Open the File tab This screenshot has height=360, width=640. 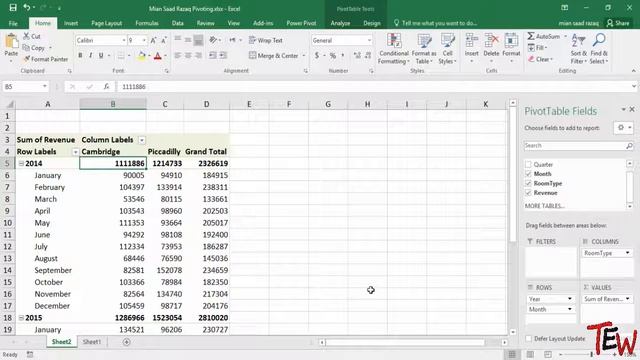13,23
